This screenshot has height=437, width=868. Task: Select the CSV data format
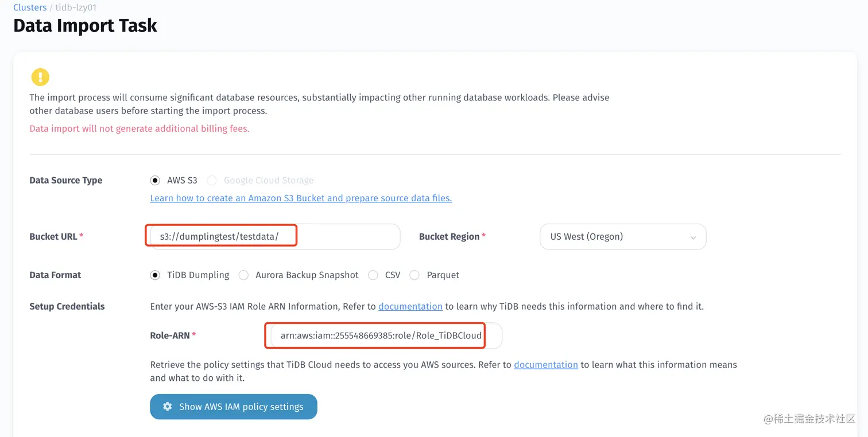tap(373, 275)
